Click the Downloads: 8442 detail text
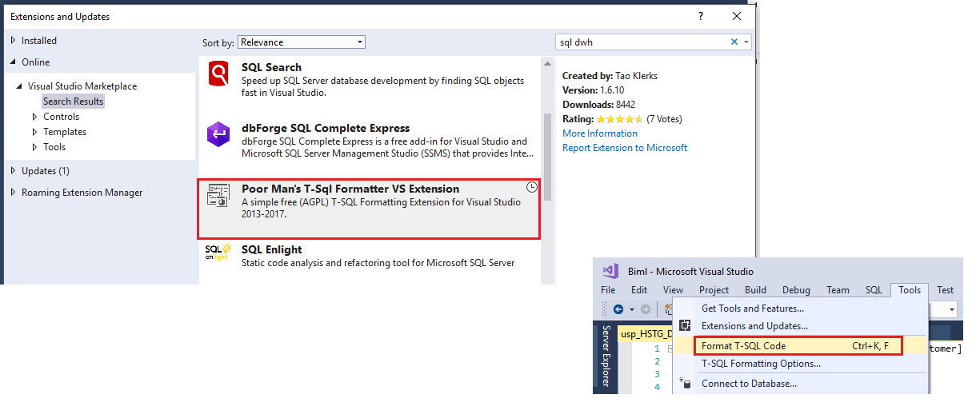980x414 pixels. pos(598,105)
